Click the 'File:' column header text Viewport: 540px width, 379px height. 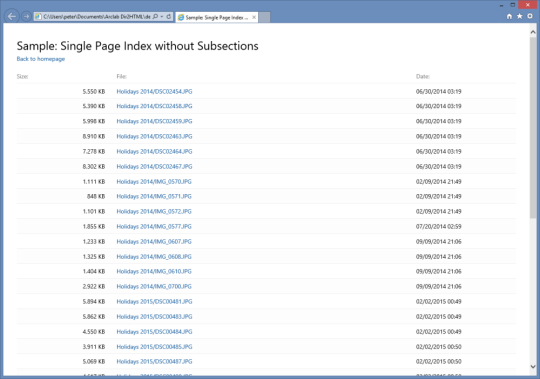click(122, 76)
